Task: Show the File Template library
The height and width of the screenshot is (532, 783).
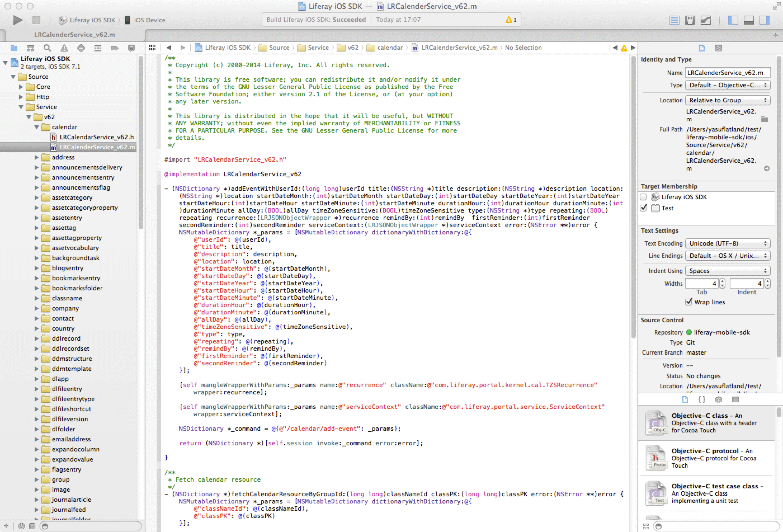Action: click(x=685, y=399)
